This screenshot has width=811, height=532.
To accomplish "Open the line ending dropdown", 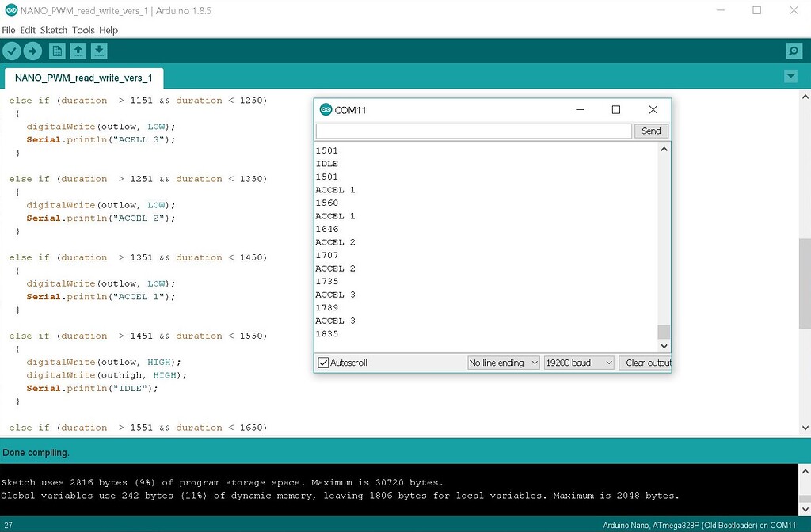I will pyautogui.click(x=503, y=362).
